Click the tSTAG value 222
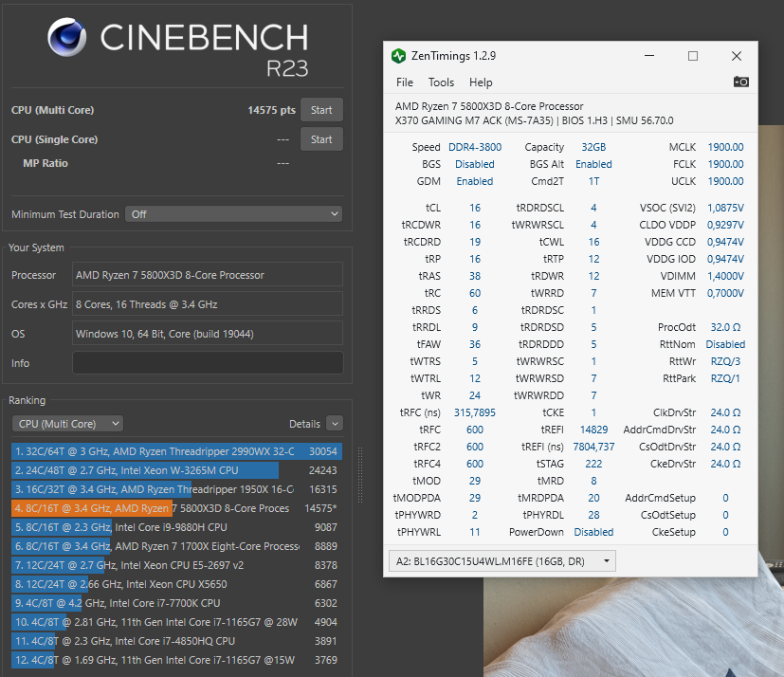Viewport: 784px width, 677px height. click(x=593, y=464)
